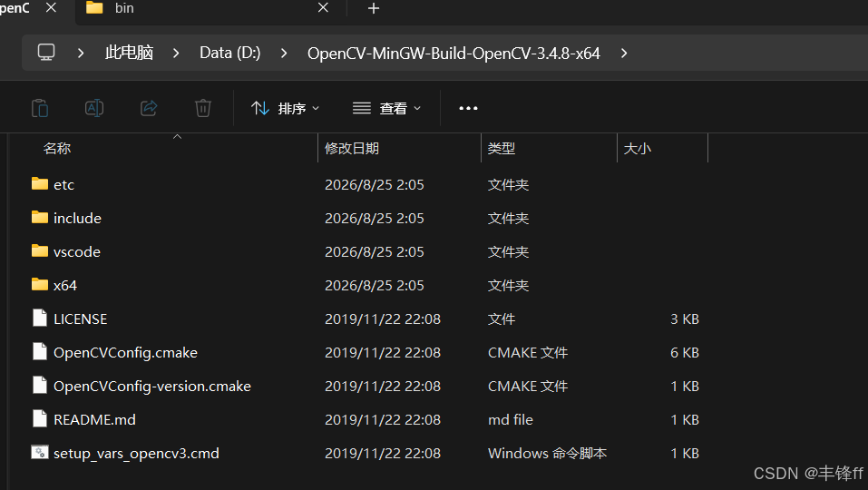Click the x64 folder name
This screenshot has height=490, width=868.
(x=64, y=286)
